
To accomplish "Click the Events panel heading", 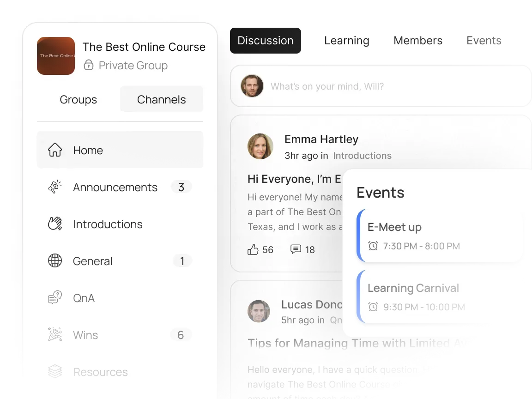I will (381, 193).
